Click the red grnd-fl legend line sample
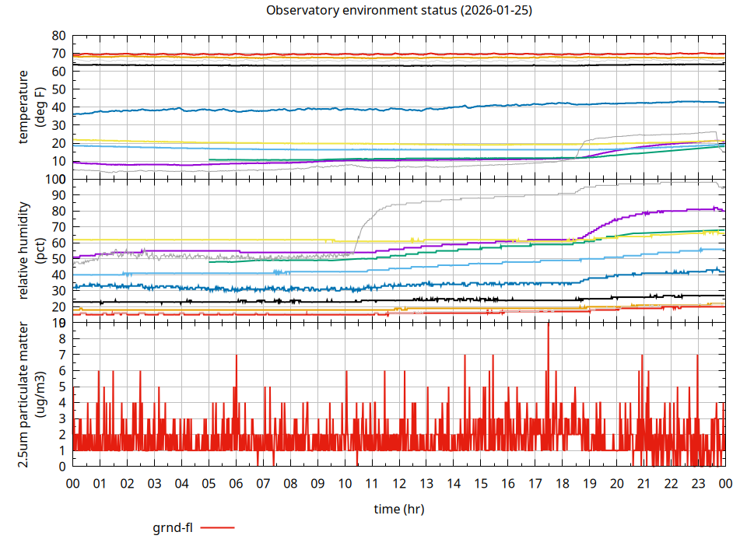 (x=218, y=528)
